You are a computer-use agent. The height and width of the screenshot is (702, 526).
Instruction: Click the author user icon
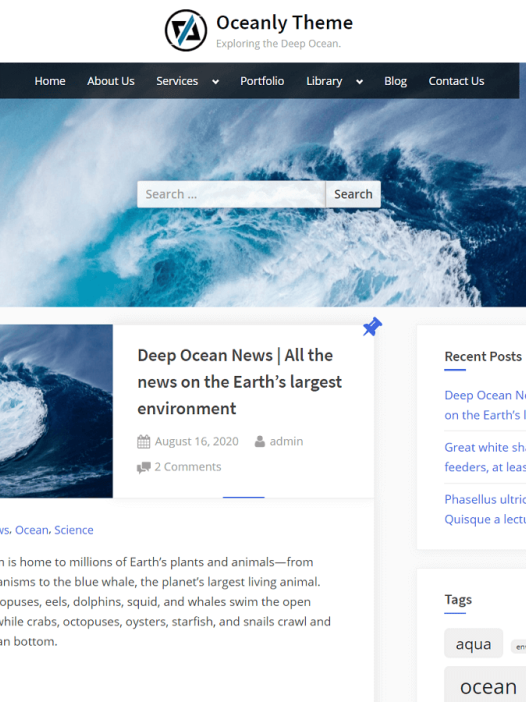click(260, 441)
